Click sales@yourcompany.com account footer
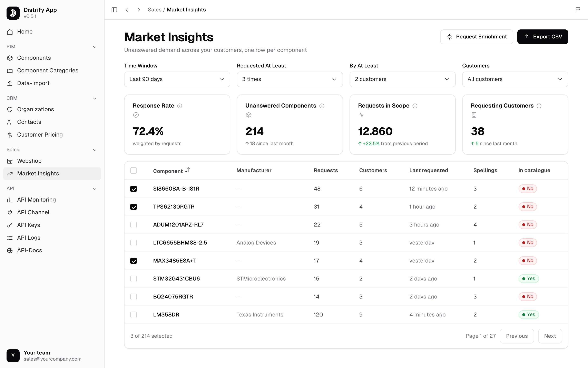Image resolution: width=588 pixels, height=368 pixels. point(52,359)
